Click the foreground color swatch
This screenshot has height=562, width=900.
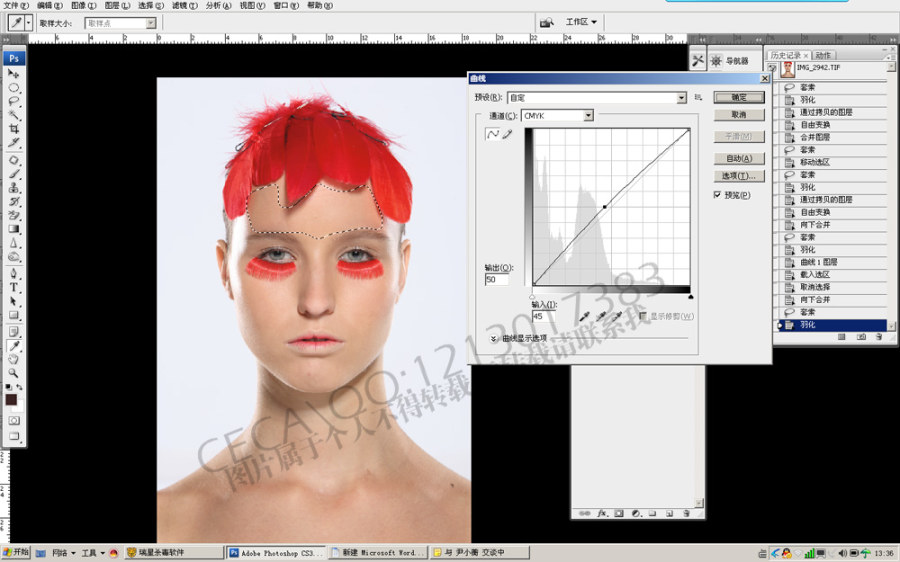(x=11, y=400)
